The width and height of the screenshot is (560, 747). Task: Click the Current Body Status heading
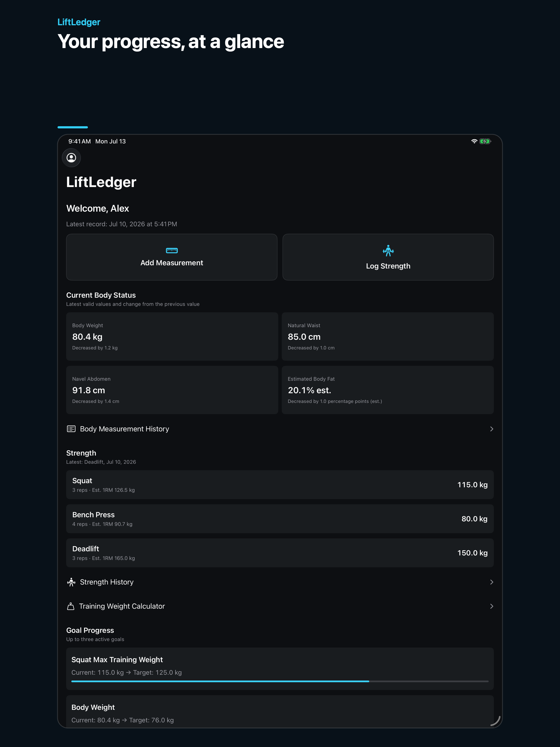pyautogui.click(x=101, y=295)
